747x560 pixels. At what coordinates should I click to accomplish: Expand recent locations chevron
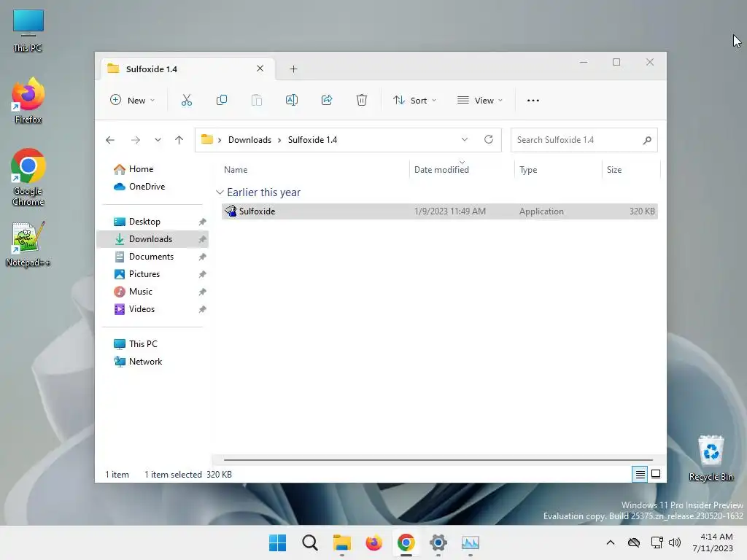pyautogui.click(x=158, y=140)
